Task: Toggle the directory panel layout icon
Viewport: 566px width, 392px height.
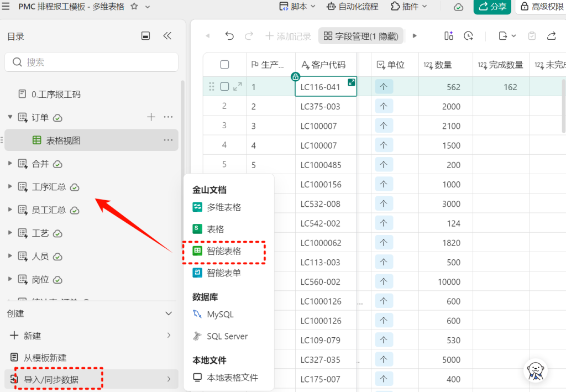Action: (145, 36)
